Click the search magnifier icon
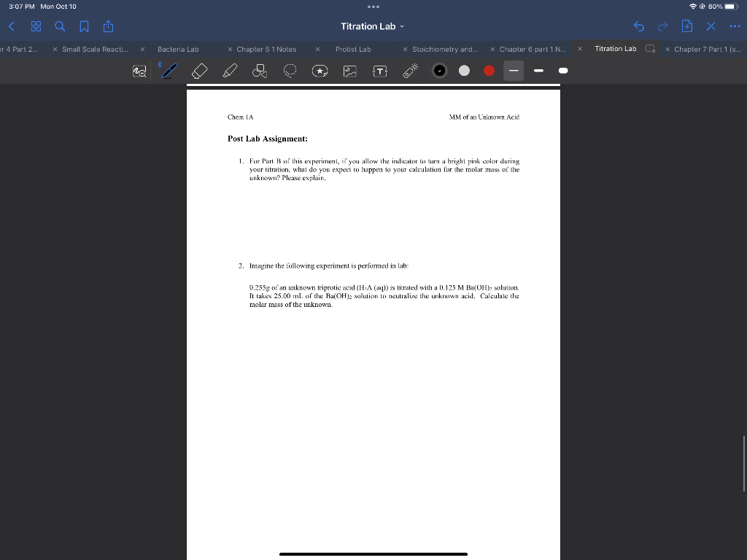The height and width of the screenshot is (560, 747). tap(60, 26)
